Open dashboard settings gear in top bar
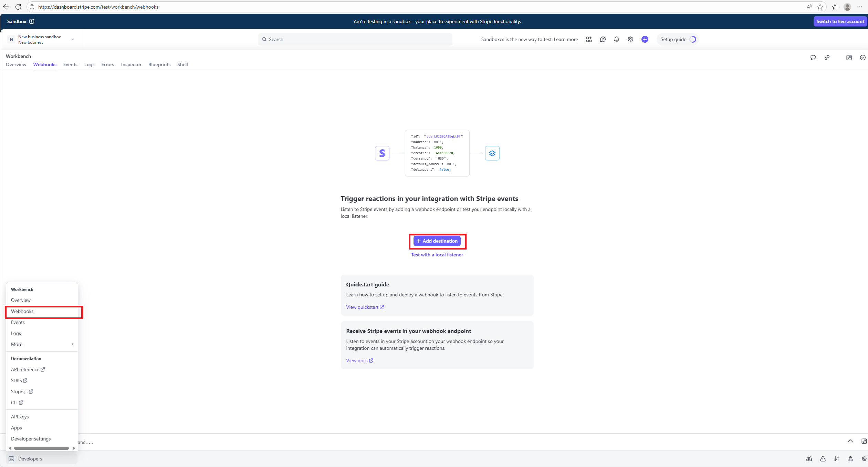This screenshot has height=467, width=868. click(630, 39)
